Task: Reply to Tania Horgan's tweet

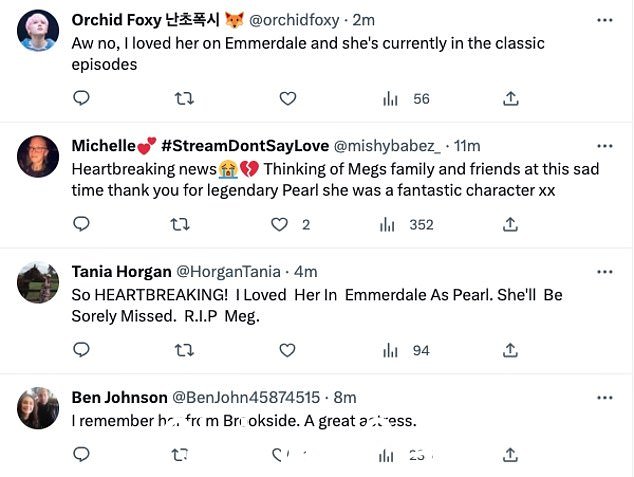Action: (81, 350)
